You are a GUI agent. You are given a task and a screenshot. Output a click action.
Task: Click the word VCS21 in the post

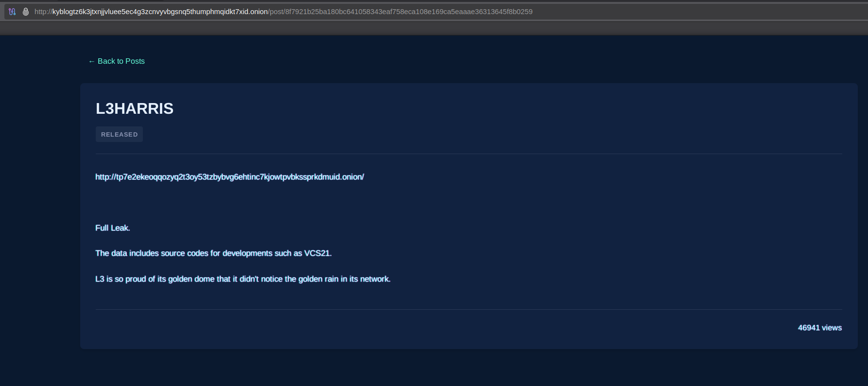pos(317,253)
